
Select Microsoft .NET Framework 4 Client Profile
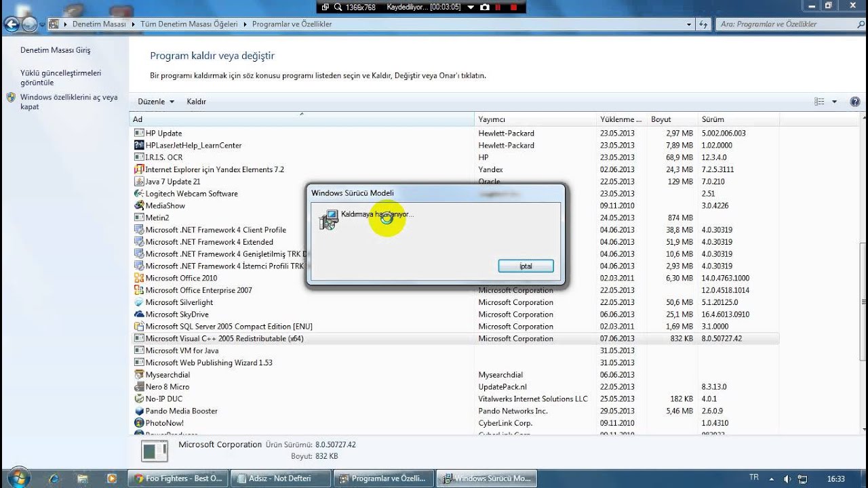click(454, 230)
